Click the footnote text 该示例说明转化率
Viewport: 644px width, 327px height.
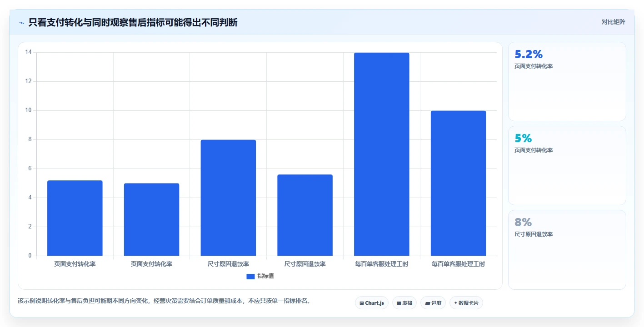(x=164, y=301)
